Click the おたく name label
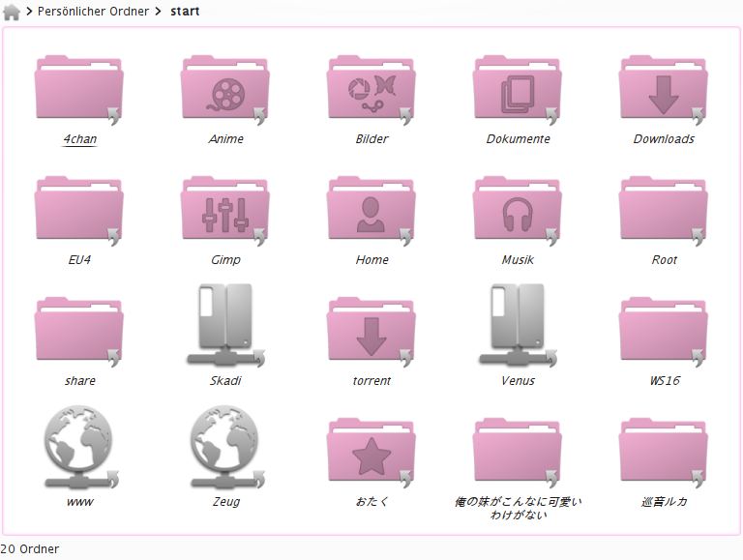The width and height of the screenshot is (743, 560). [x=371, y=501]
